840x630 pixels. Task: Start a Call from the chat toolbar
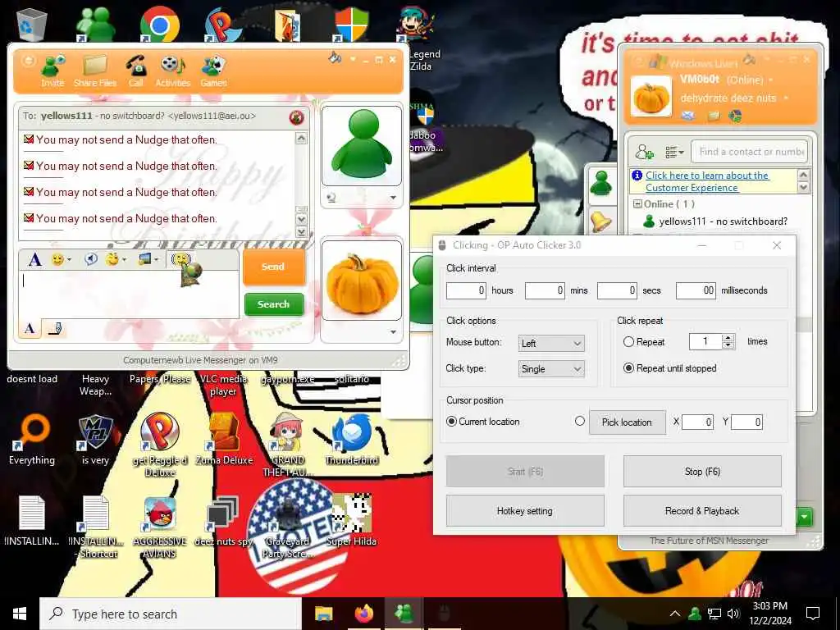coord(136,71)
